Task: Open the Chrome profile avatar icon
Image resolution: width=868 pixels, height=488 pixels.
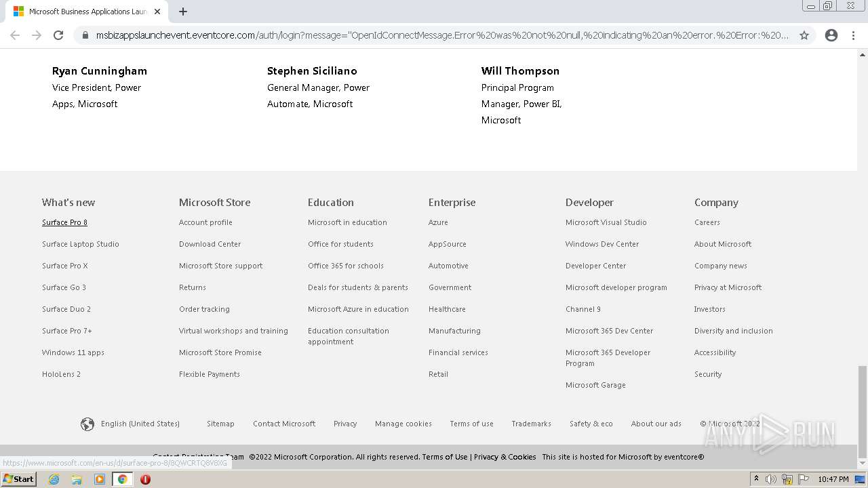Action: pos(831,35)
